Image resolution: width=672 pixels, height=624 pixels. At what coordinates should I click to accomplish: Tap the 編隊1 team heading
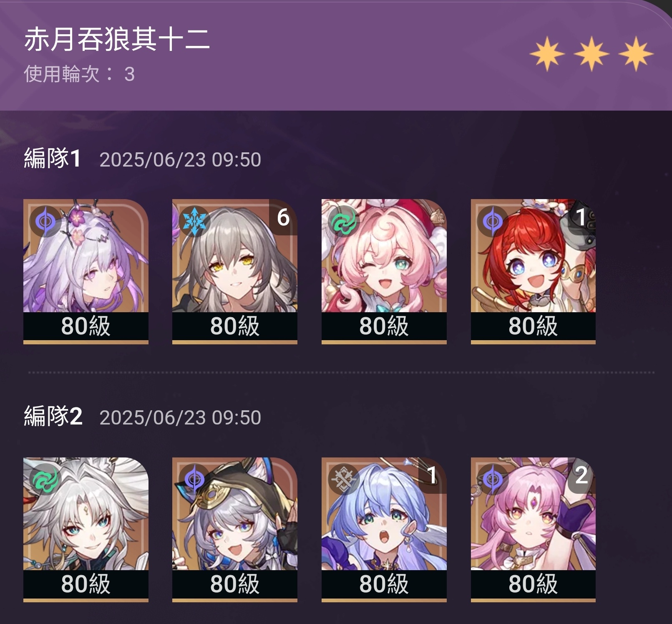tap(53, 159)
